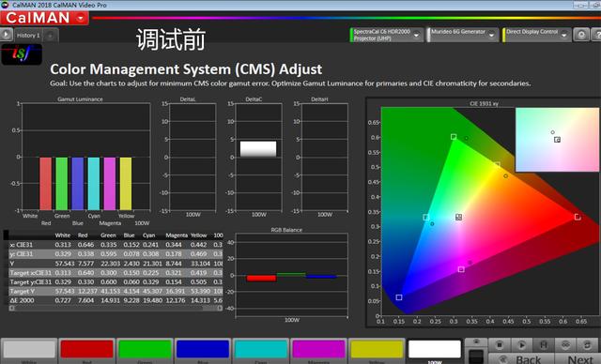This screenshot has width=601, height=364.
Task: Click the table cell '8.744'
Action: point(174,264)
